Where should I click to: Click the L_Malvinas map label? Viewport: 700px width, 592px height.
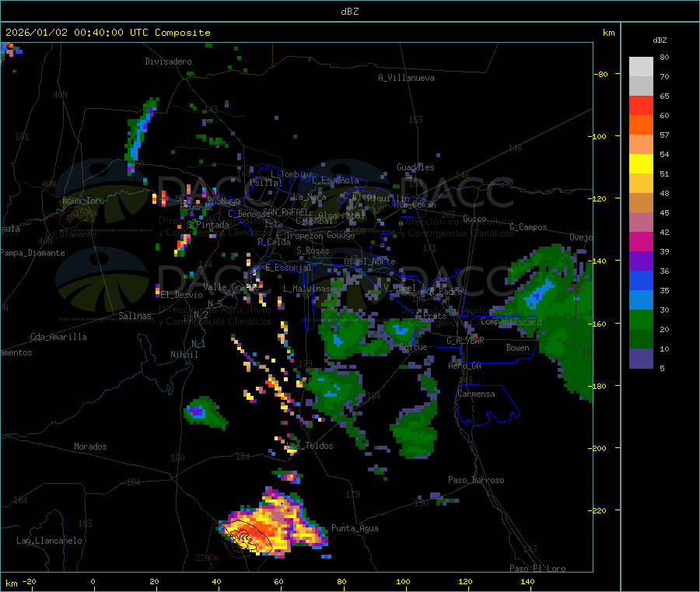pyautogui.click(x=306, y=289)
